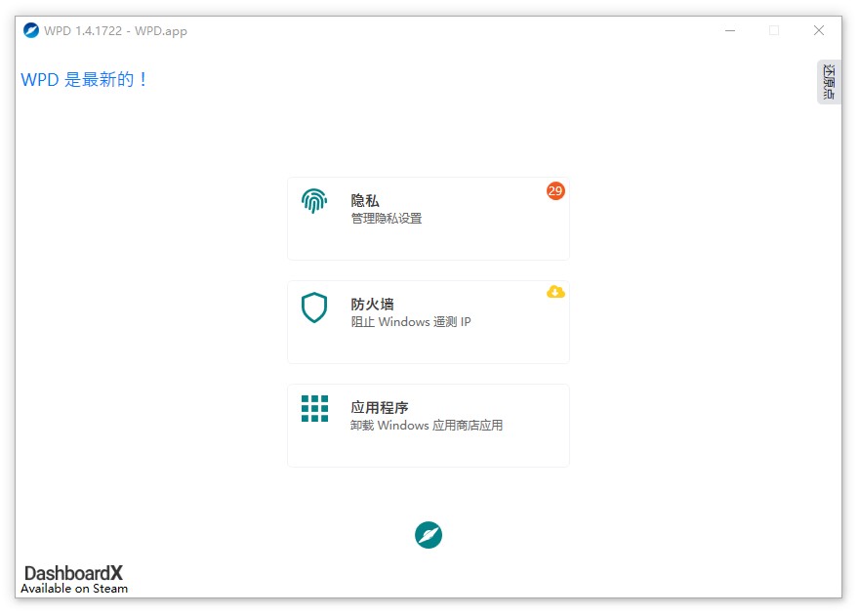Open the DashboardX Available on Steam banner
Screen dimensions: 859x616
[74, 579]
